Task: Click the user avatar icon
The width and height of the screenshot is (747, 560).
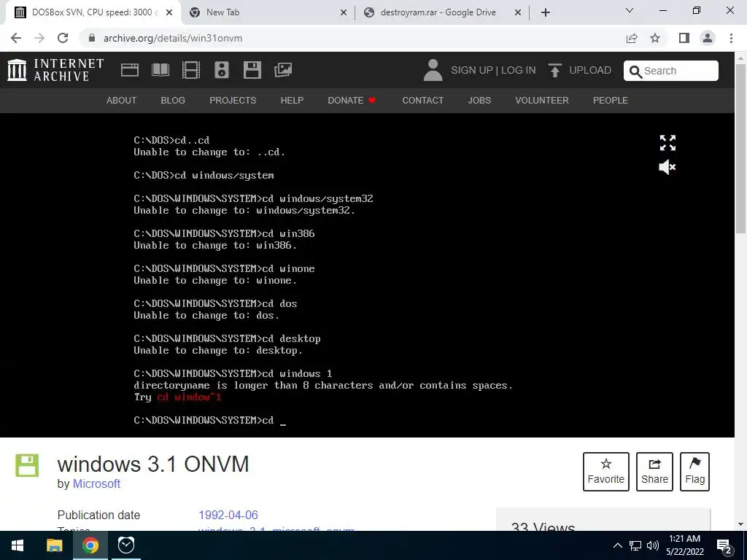Action: (433, 70)
